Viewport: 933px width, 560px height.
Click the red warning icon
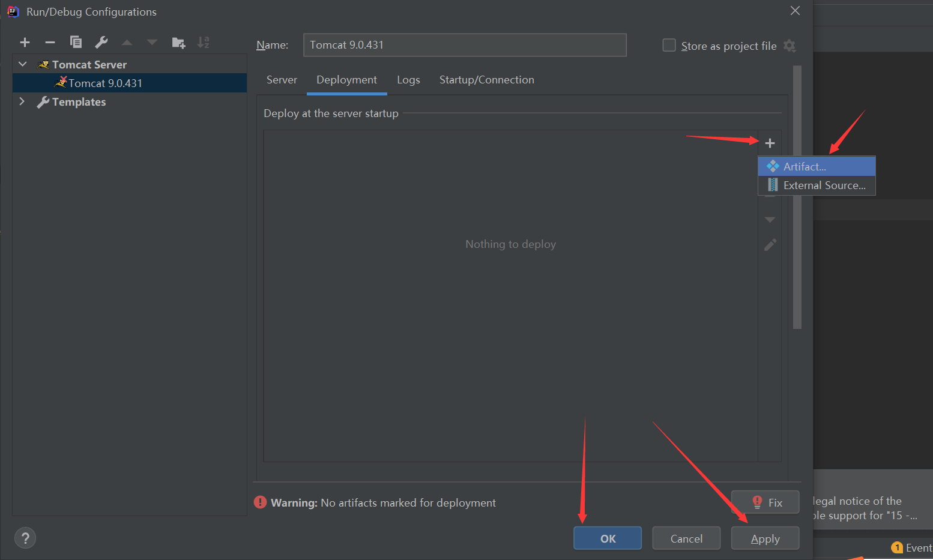(x=260, y=502)
